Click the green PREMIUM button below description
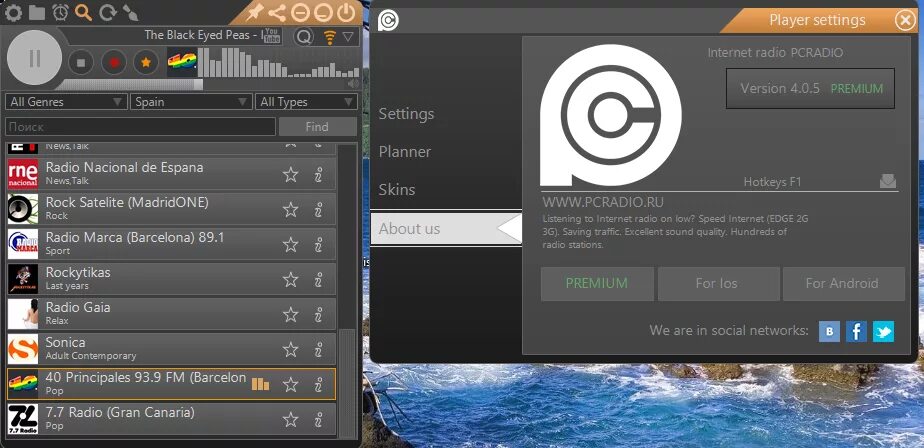 click(x=597, y=284)
